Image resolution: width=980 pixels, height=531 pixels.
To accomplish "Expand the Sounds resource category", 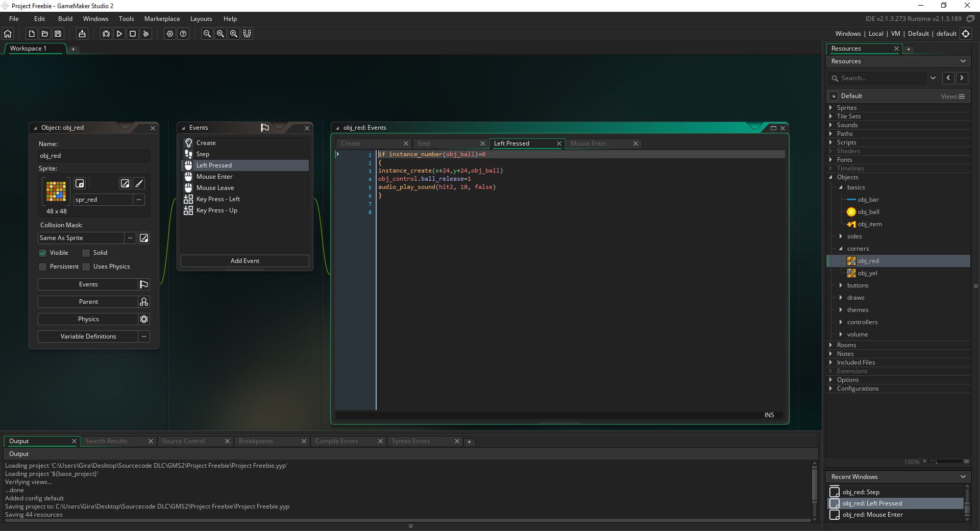I will pyautogui.click(x=831, y=125).
